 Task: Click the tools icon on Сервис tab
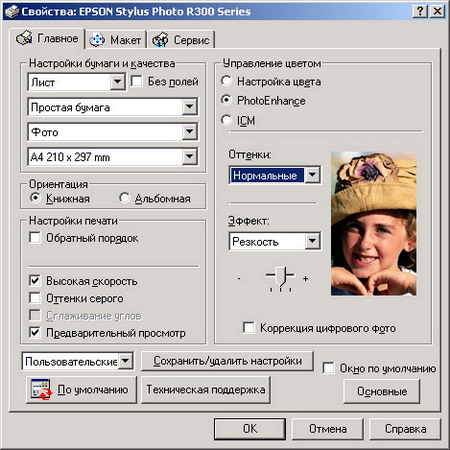pos(160,40)
